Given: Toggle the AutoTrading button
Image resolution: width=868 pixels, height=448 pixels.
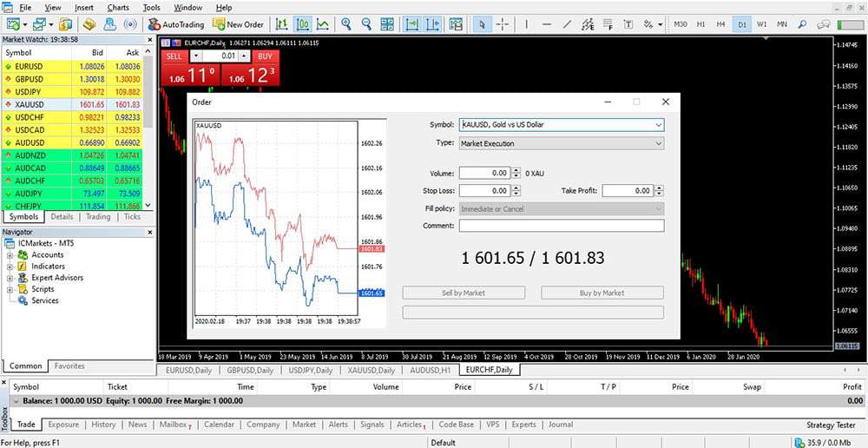Looking at the screenshot, I should click(x=176, y=24).
